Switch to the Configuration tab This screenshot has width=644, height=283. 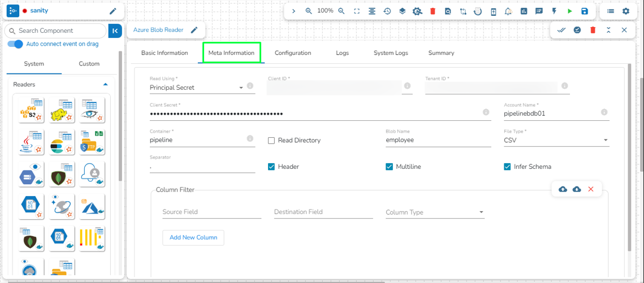tap(292, 53)
